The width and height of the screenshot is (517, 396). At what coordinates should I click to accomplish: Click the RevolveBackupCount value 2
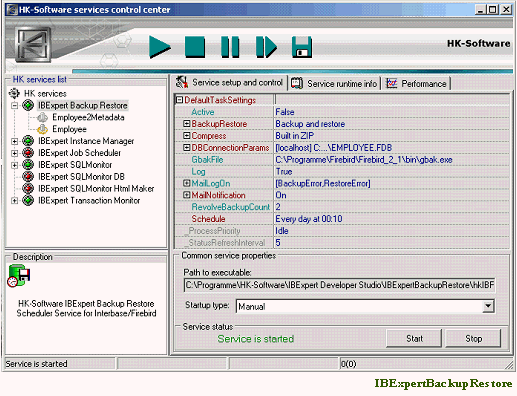278,207
